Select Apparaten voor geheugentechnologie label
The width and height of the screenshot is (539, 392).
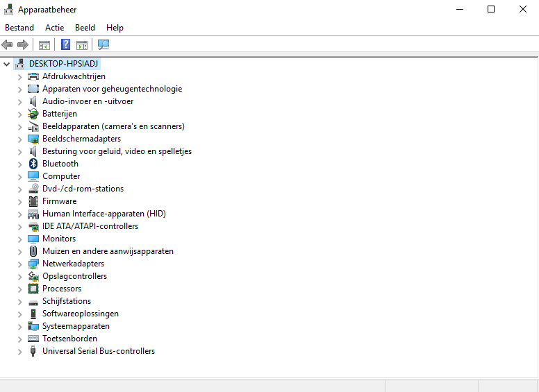112,89
